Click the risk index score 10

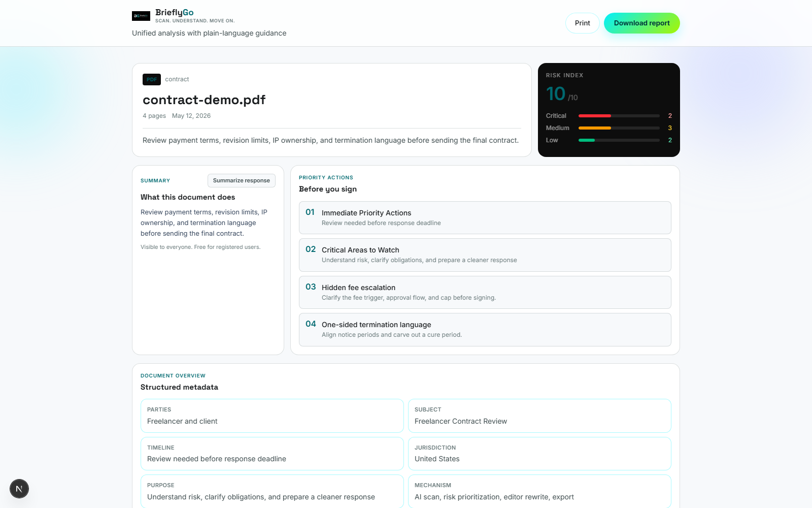pos(556,93)
